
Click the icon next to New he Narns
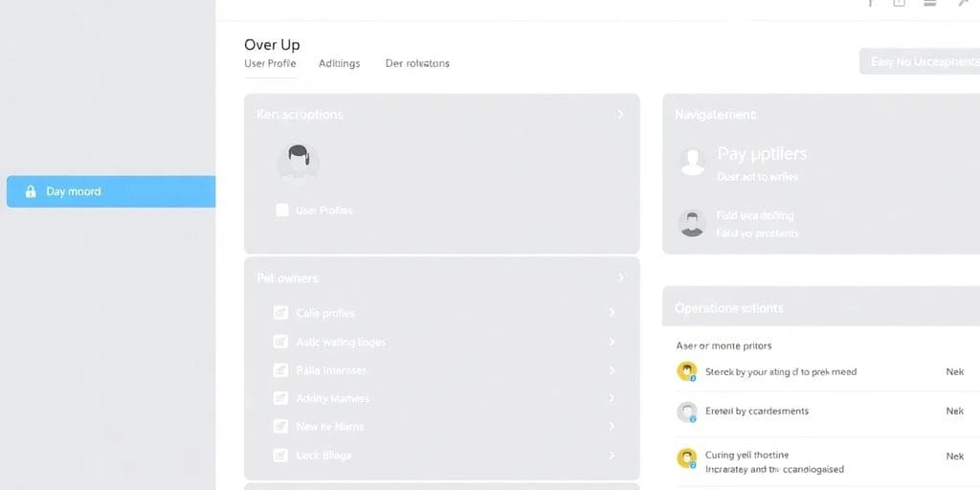[x=280, y=426]
